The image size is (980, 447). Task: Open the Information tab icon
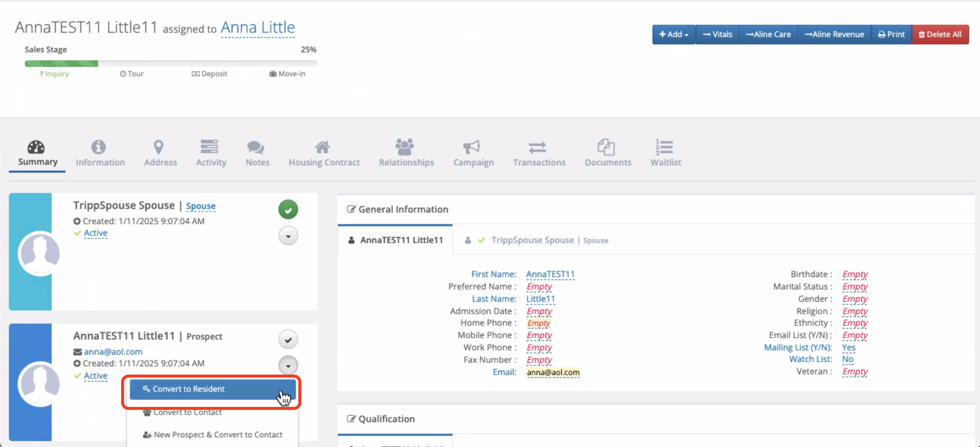click(x=99, y=147)
